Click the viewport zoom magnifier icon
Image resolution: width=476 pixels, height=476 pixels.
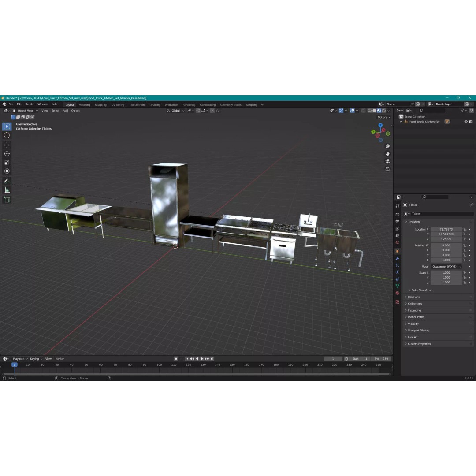click(x=387, y=146)
